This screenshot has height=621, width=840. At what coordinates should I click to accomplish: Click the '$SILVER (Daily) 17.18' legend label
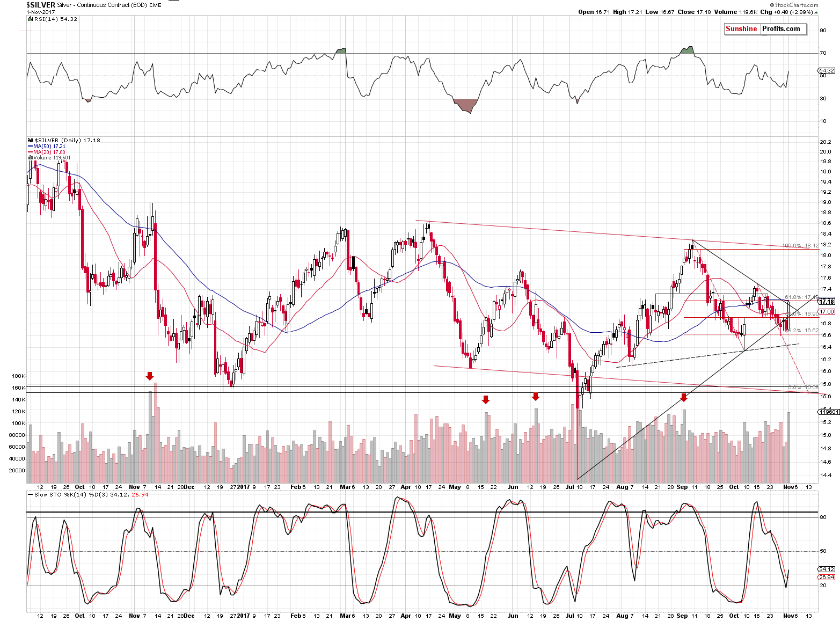point(67,140)
